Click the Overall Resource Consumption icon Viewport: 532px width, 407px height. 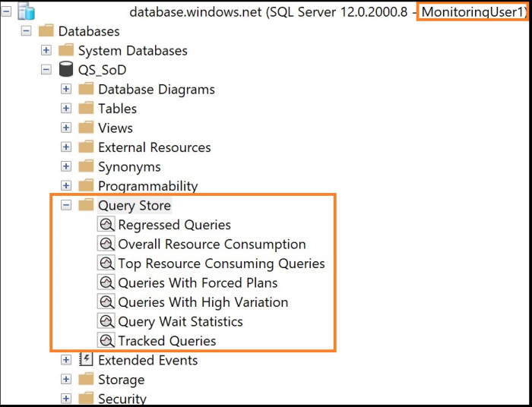pos(106,245)
